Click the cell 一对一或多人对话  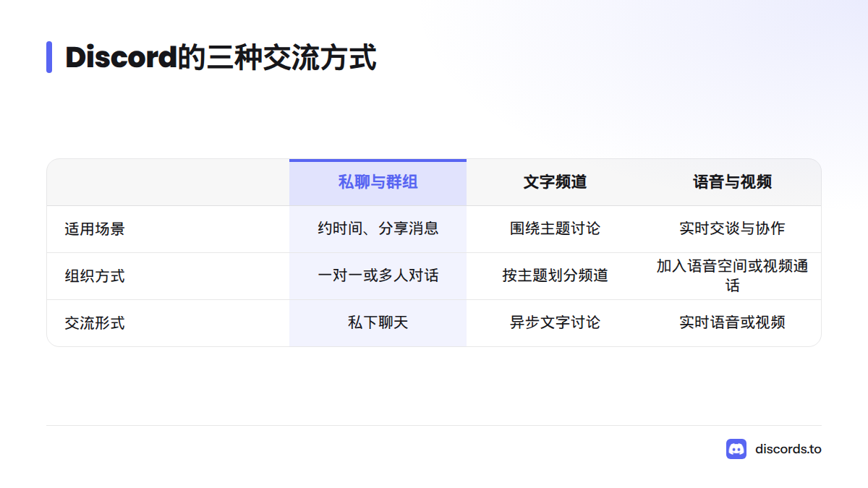(378, 276)
